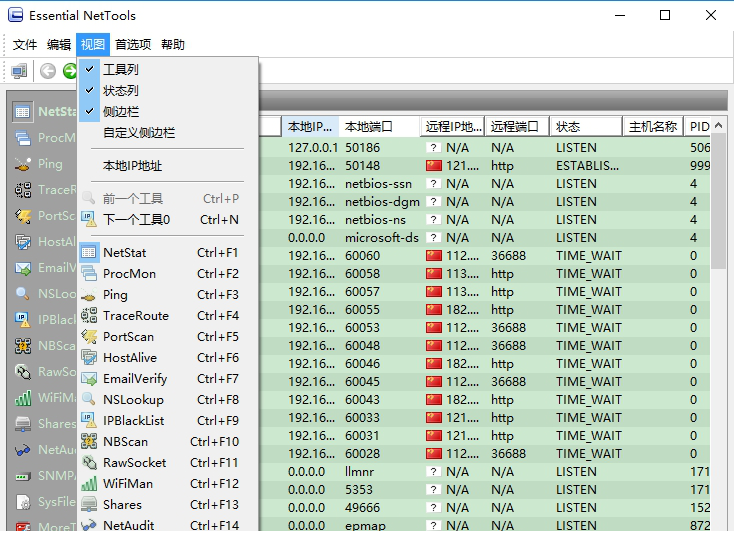Viewport: 734px width, 552px height.
Task: Sort by the 远程端口 column header
Action: (x=517, y=127)
